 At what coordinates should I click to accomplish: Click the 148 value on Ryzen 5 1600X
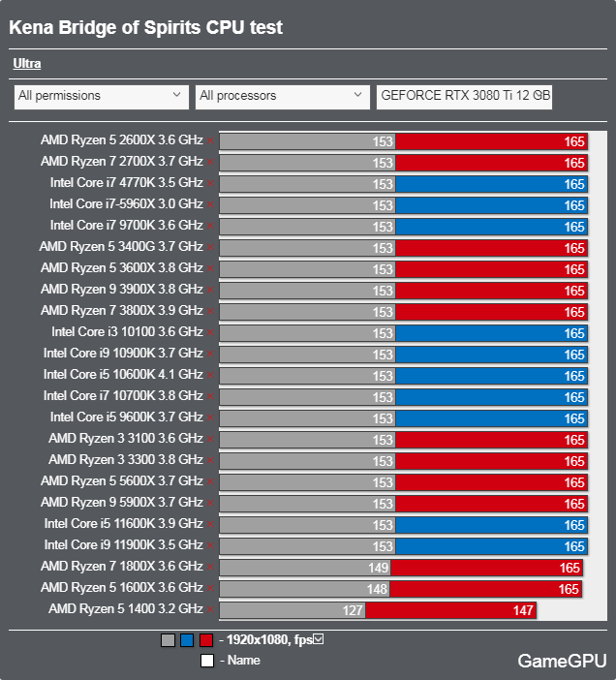coord(377,589)
